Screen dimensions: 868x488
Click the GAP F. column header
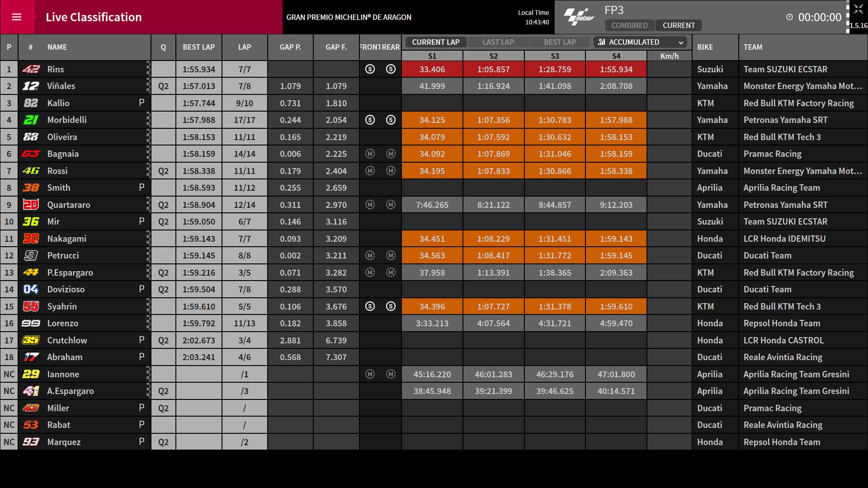pyautogui.click(x=336, y=47)
